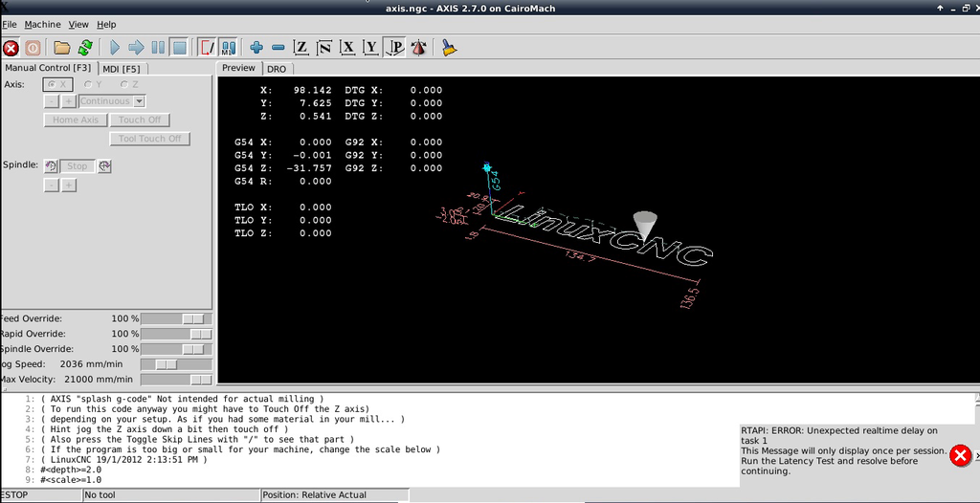This screenshot has width=980, height=503.
Task: Step to the next line with arrow icon
Action: (136, 48)
